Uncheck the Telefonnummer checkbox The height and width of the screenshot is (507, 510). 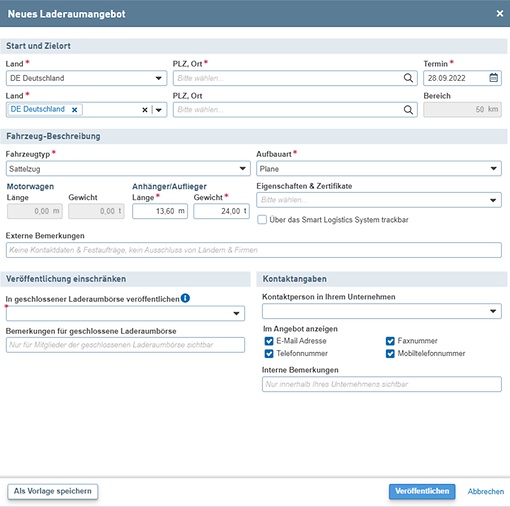(269, 354)
